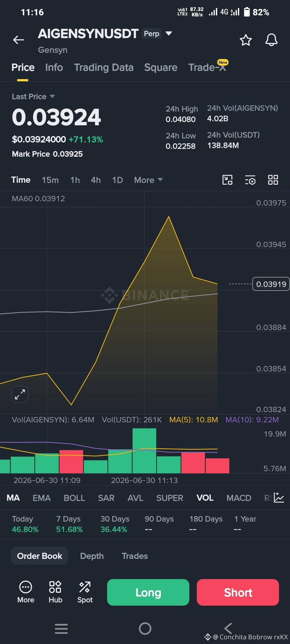Toggle the SUPER indicator
This screenshot has height=644, width=290.
(x=170, y=498)
